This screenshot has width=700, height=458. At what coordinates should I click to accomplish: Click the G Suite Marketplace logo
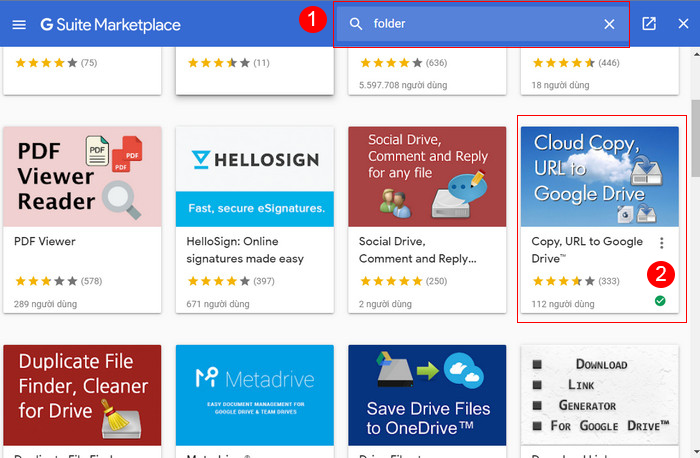click(x=110, y=25)
